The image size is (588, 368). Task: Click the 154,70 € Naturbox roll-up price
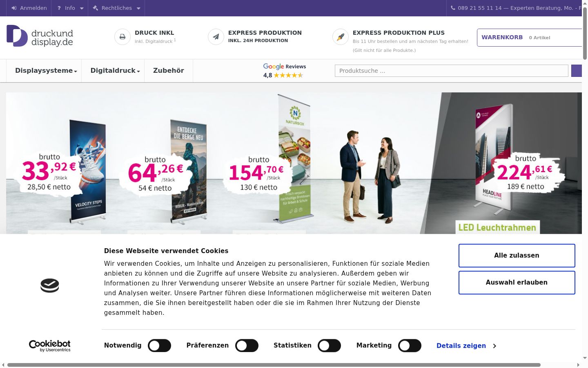pyautogui.click(x=256, y=173)
